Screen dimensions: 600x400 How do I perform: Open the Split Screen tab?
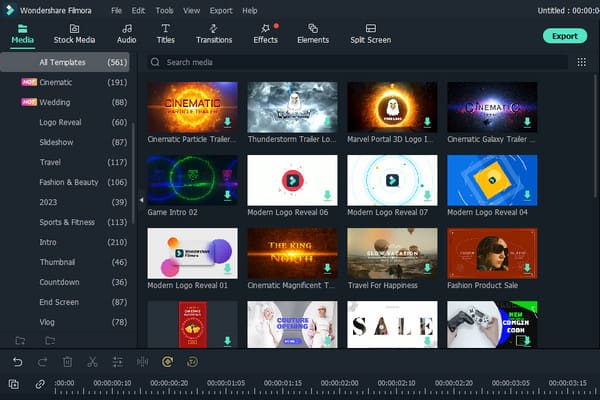(371, 34)
